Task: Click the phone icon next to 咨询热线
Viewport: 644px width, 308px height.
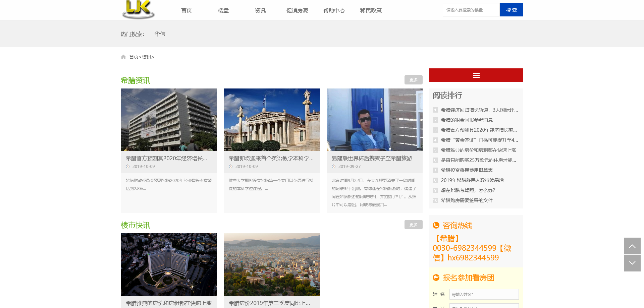Action: [x=436, y=225]
